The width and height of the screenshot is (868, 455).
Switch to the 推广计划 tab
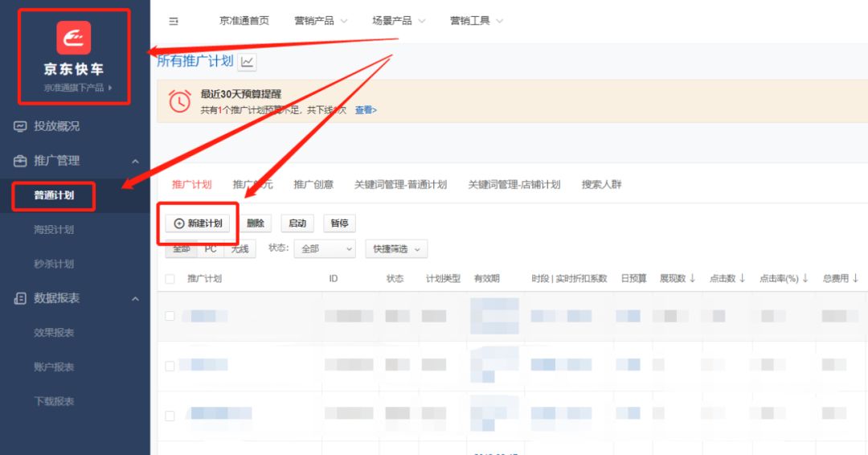(191, 184)
